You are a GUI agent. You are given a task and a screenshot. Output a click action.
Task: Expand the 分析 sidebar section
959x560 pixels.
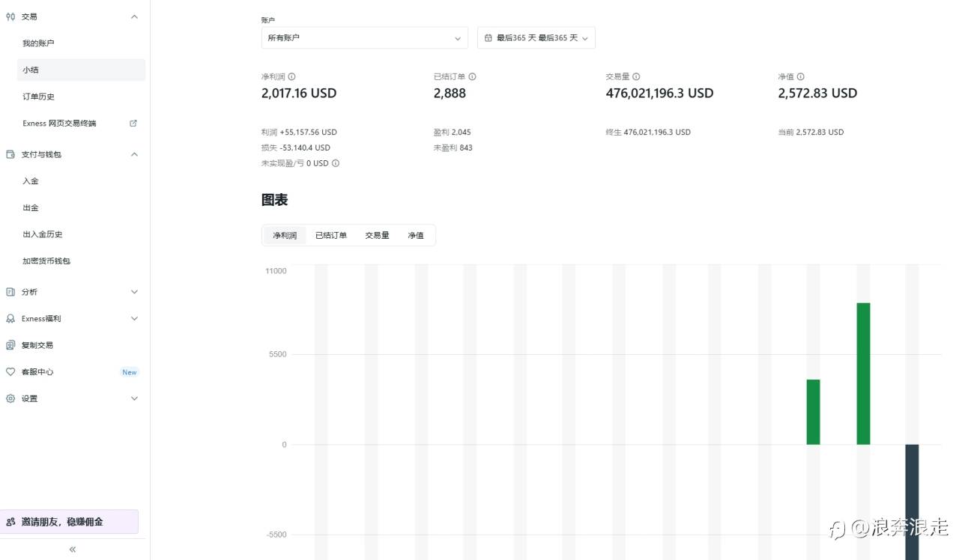[x=134, y=292]
